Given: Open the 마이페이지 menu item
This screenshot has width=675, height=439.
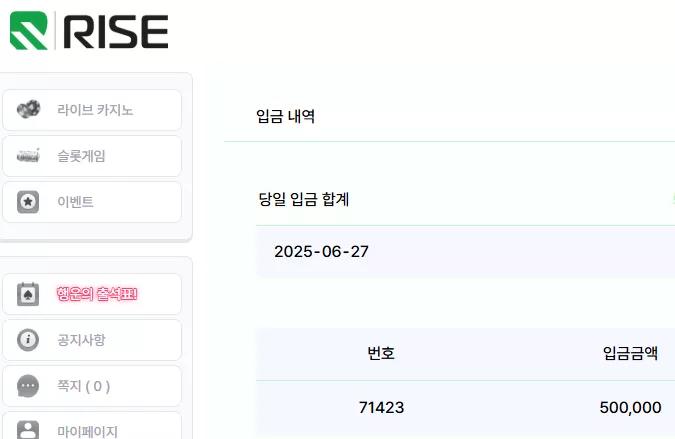Looking at the screenshot, I should coord(92,426).
